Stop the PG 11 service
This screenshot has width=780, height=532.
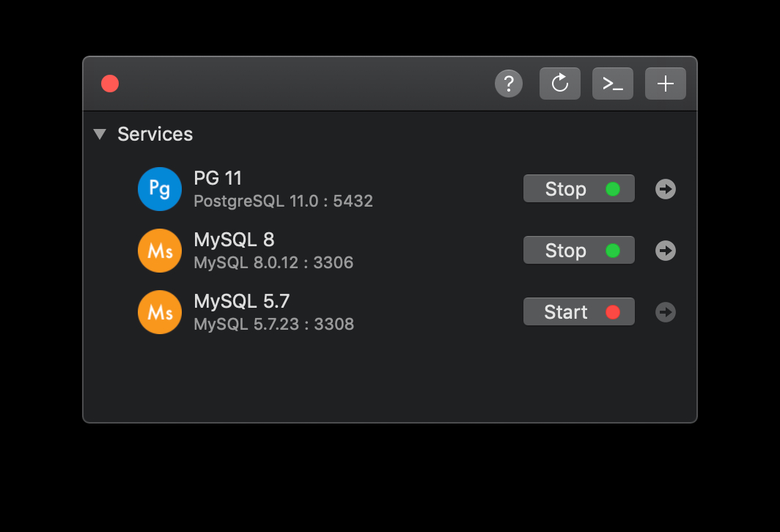(578, 189)
